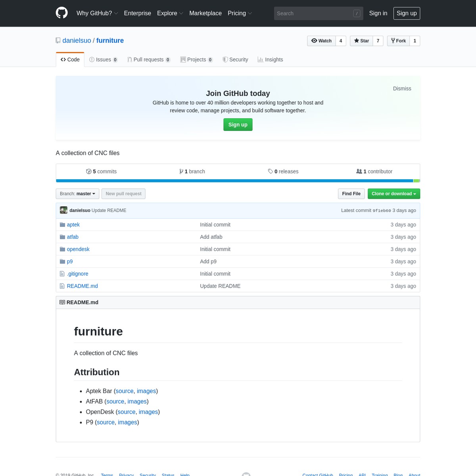Click the README.md header book icon
The width and height of the screenshot is (476, 476).
62,302
